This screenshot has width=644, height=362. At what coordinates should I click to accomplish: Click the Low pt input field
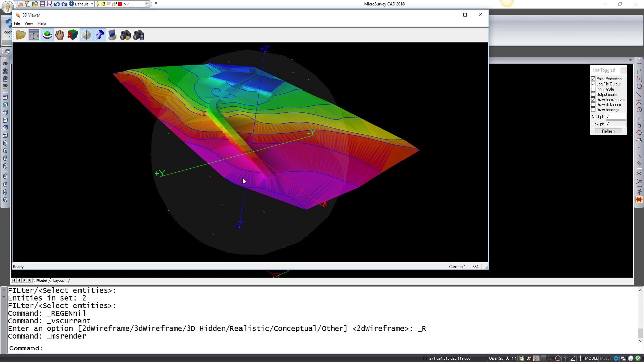coord(615,124)
